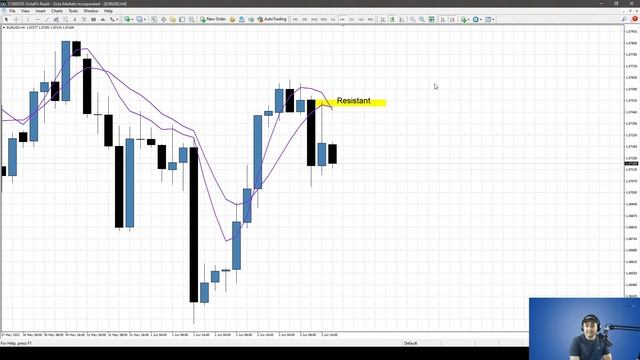Open the File menu

coord(12,11)
